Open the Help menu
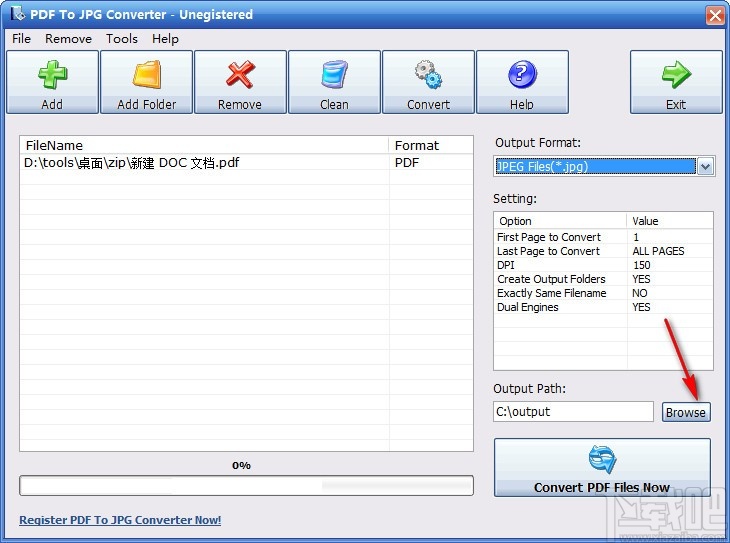Image resolution: width=730 pixels, height=543 pixels. pos(165,39)
